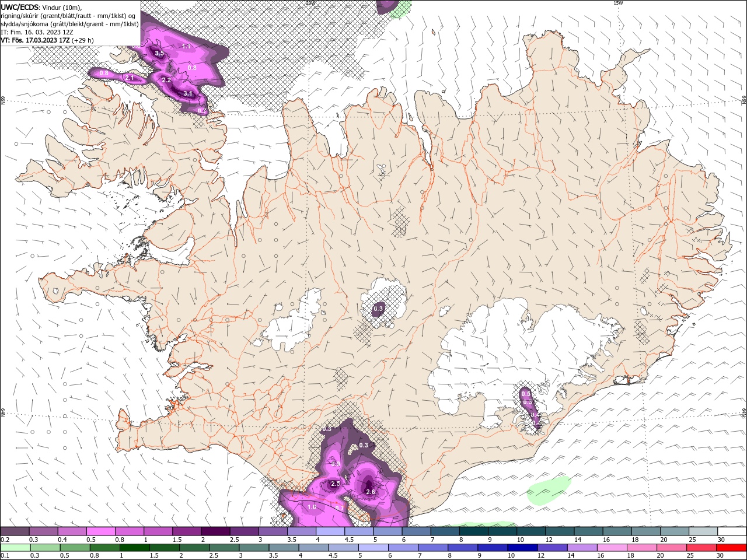Click the lavender swatch labeled 14, lower row

coord(582,548)
